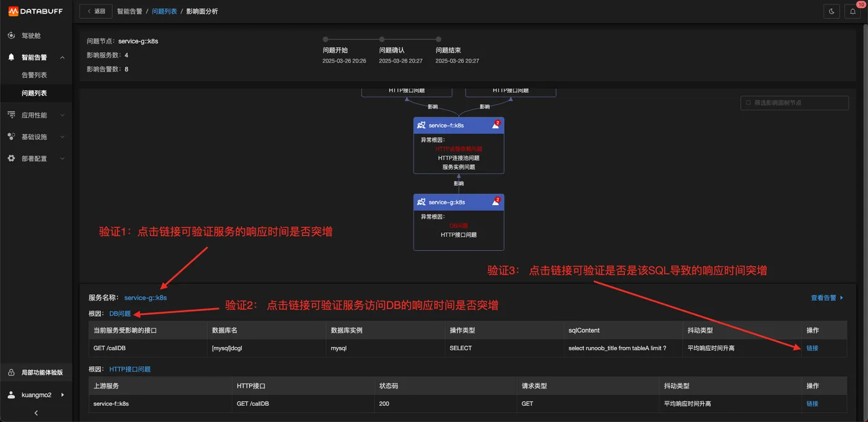The image size is (868, 422).
Task: Click 服务实例问题 in service-f node
Action: [x=459, y=167]
